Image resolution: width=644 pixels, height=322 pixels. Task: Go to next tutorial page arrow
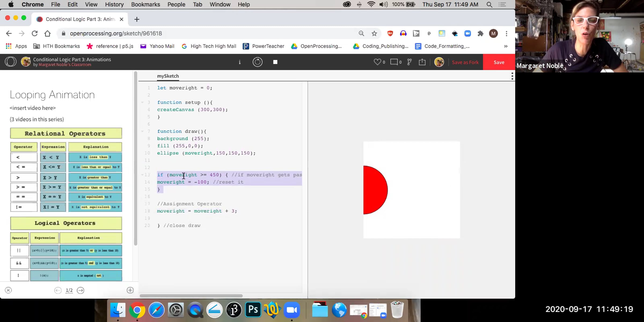[x=80, y=290]
